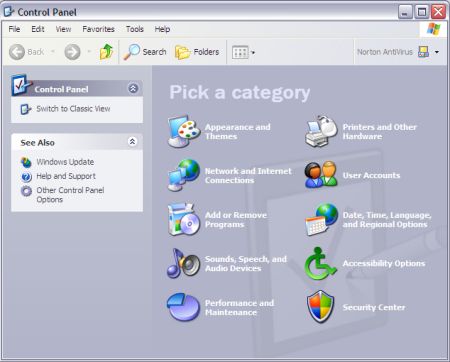Click the Security Center shield icon

(321, 307)
